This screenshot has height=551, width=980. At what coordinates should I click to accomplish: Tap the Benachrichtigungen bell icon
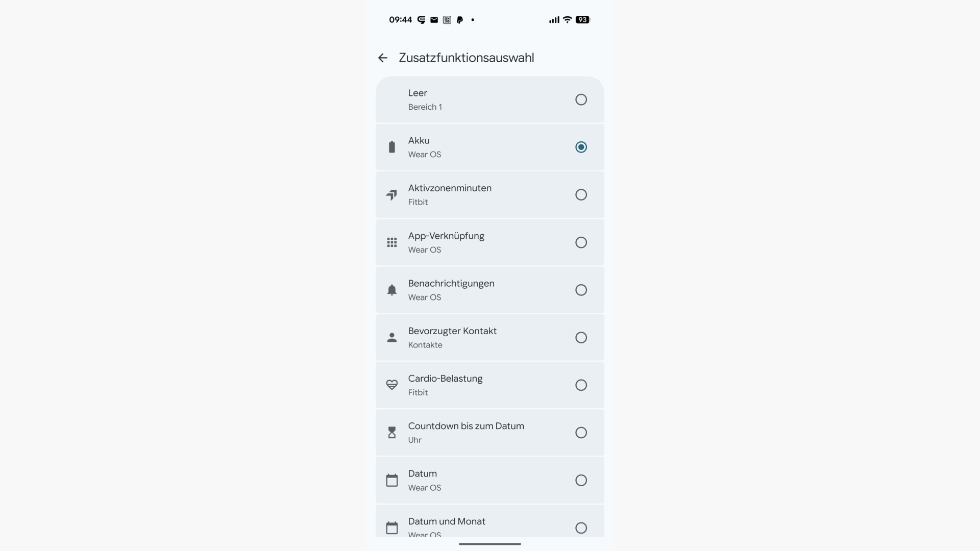point(391,290)
